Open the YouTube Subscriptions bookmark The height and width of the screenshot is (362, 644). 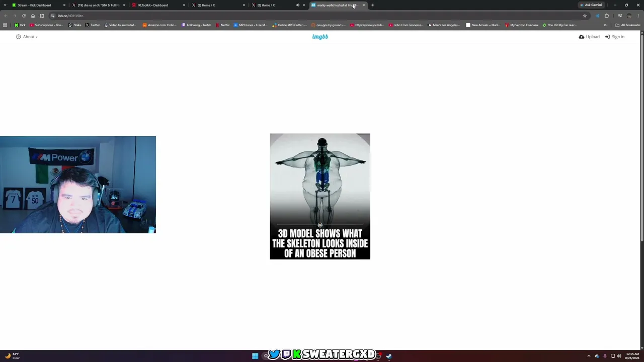click(x=47, y=25)
